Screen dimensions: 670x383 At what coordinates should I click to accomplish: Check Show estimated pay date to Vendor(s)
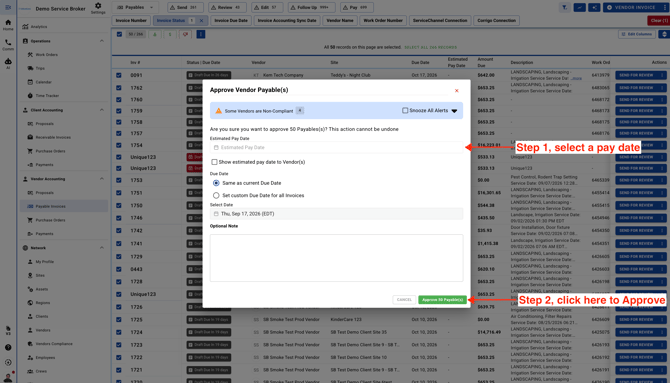(x=215, y=162)
